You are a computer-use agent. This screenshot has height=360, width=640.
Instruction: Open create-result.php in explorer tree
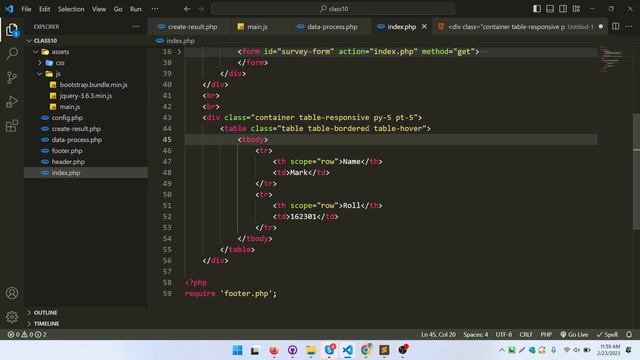pos(86,129)
